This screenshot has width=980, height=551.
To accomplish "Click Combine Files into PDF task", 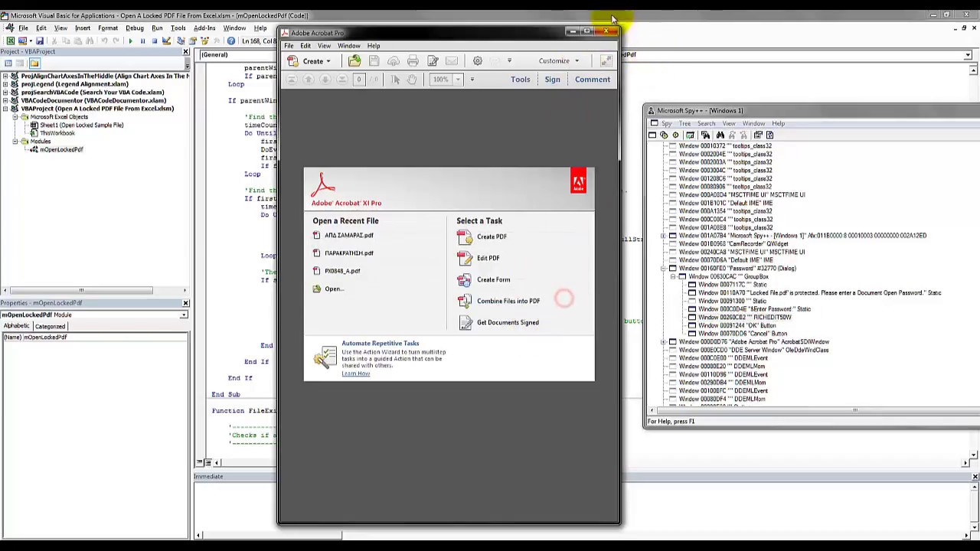I will pos(508,301).
